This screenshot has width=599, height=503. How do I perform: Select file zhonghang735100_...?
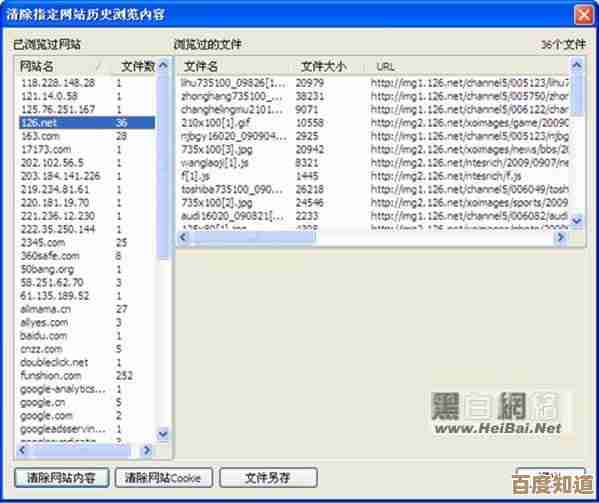point(374,96)
